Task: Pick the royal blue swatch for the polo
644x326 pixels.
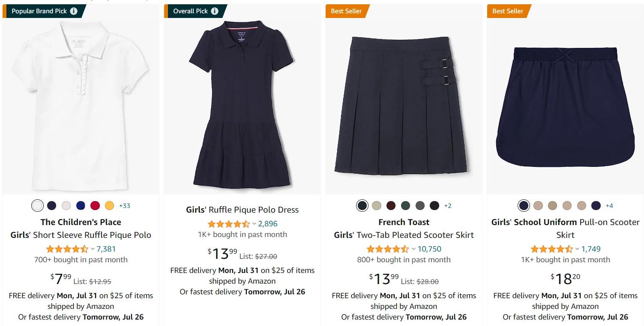Action: pyautogui.click(x=81, y=206)
